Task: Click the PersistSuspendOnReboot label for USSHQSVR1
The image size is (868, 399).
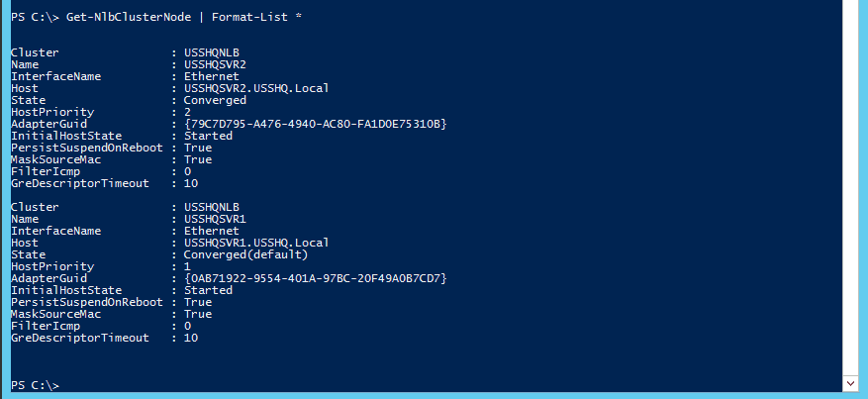Action: [87, 302]
